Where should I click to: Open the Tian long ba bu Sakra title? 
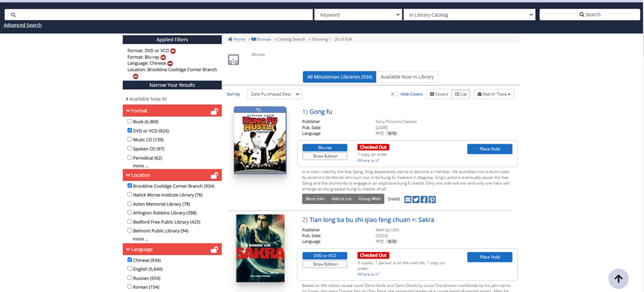372,220
